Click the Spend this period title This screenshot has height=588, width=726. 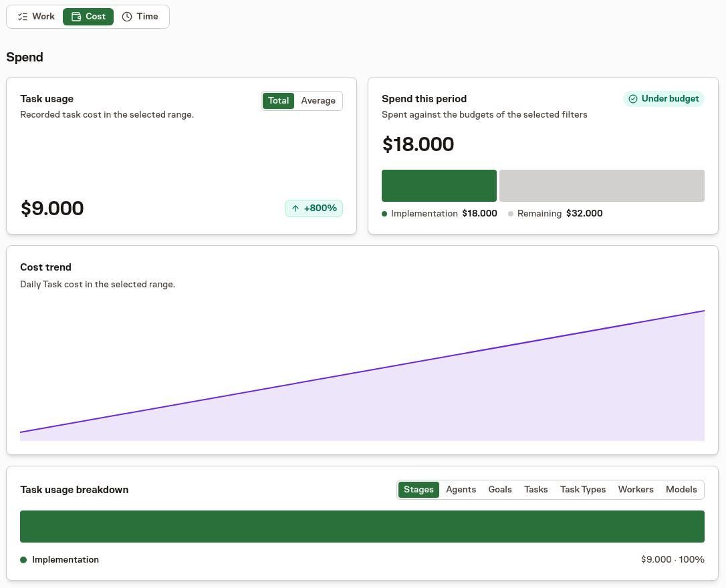click(x=424, y=99)
